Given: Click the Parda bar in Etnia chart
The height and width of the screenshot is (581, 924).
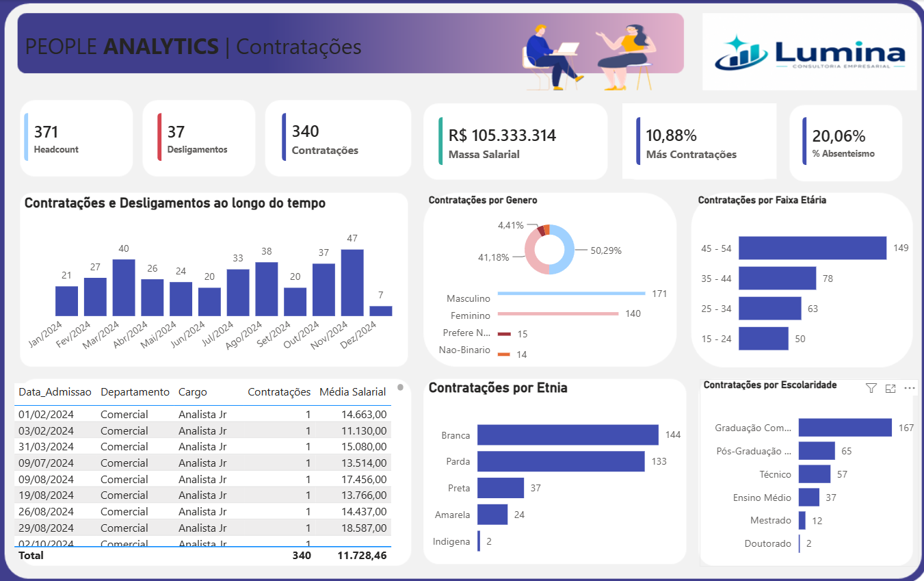Looking at the screenshot, I should 561,461.
